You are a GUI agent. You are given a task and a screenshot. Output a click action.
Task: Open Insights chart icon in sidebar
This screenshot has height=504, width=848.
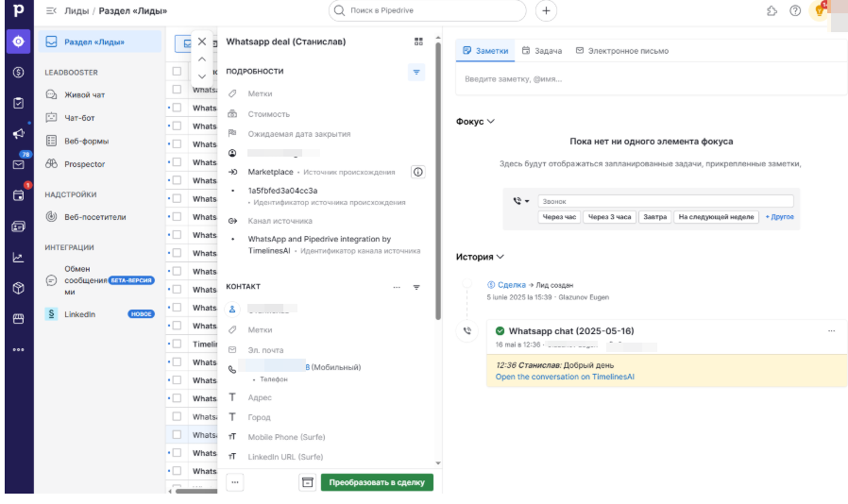click(18, 257)
